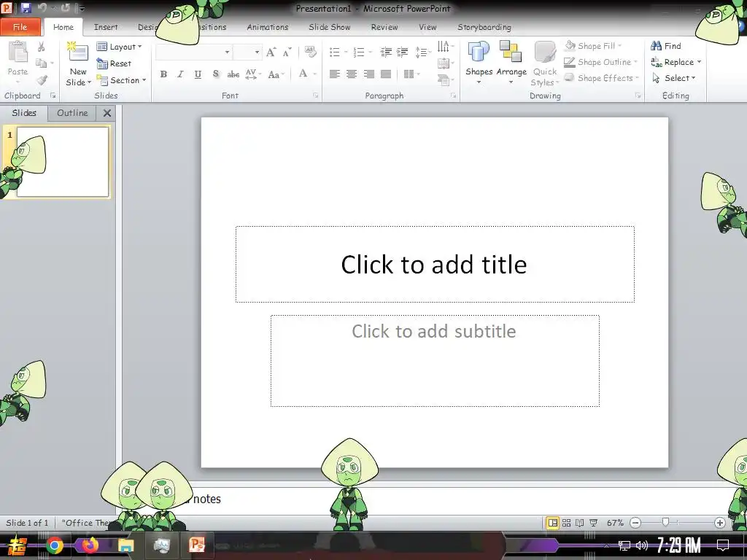The width and height of the screenshot is (747, 560).
Task: Switch to the Animations tab
Action: 267,27
